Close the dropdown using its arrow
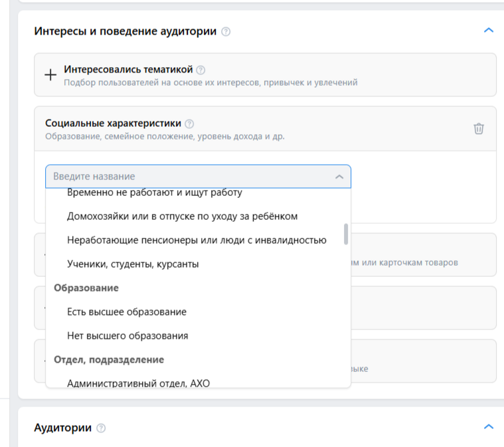The height and width of the screenshot is (447, 504). 339,177
